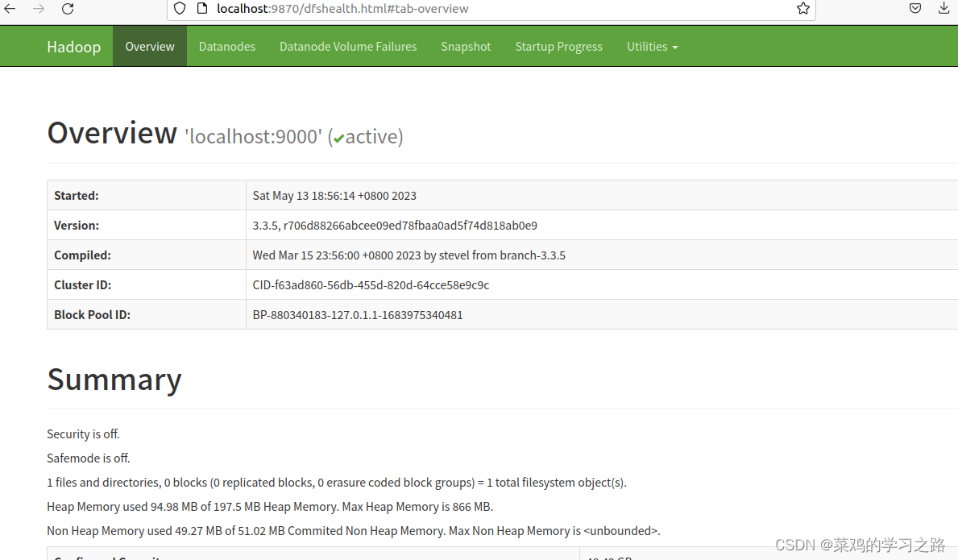Screen dimensions: 958x560
Task: Click the 'Cluster ID:' row label
Action: click(x=82, y=285)
